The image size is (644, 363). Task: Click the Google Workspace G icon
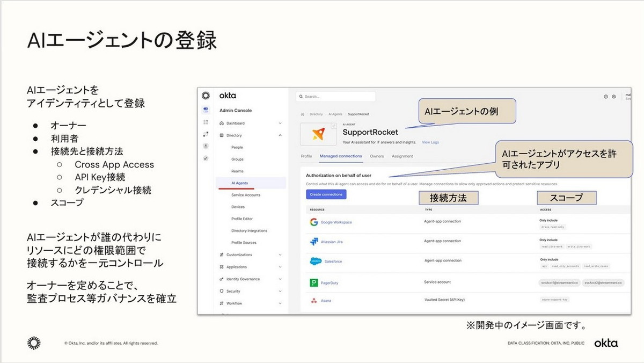coord(314,222)
